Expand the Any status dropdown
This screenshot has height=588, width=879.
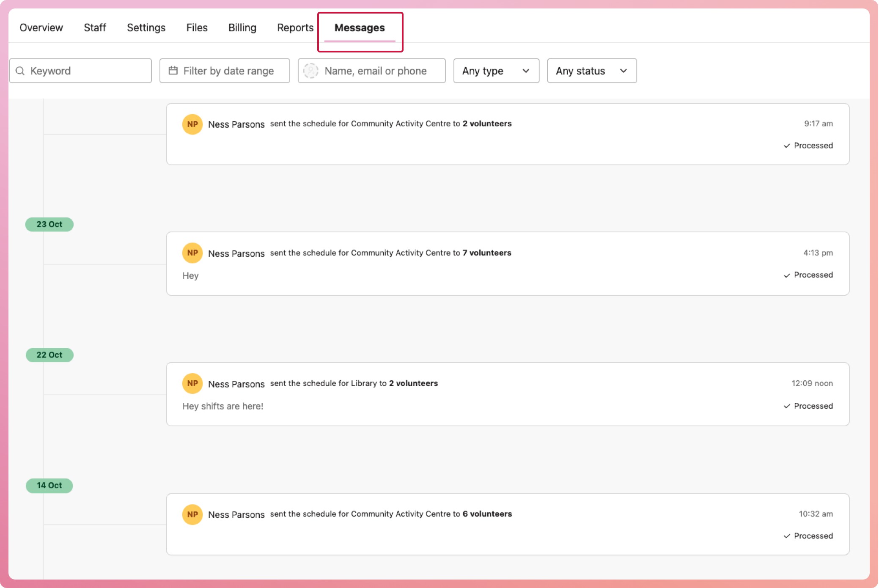point(591,71)
